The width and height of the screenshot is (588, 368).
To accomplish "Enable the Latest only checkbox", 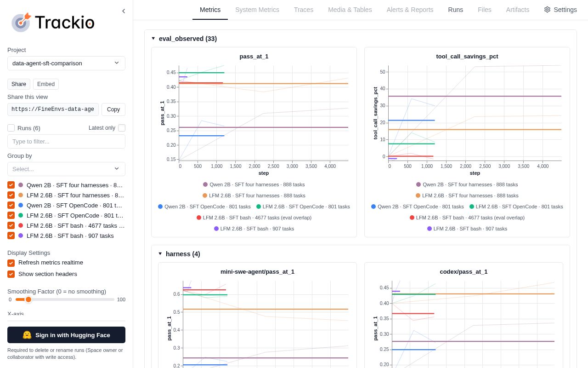I will coord(122,128).
